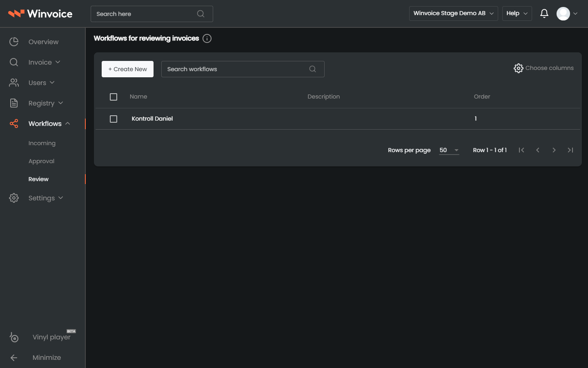Click the magnifier icon in the top search bar

click(200, 14)
